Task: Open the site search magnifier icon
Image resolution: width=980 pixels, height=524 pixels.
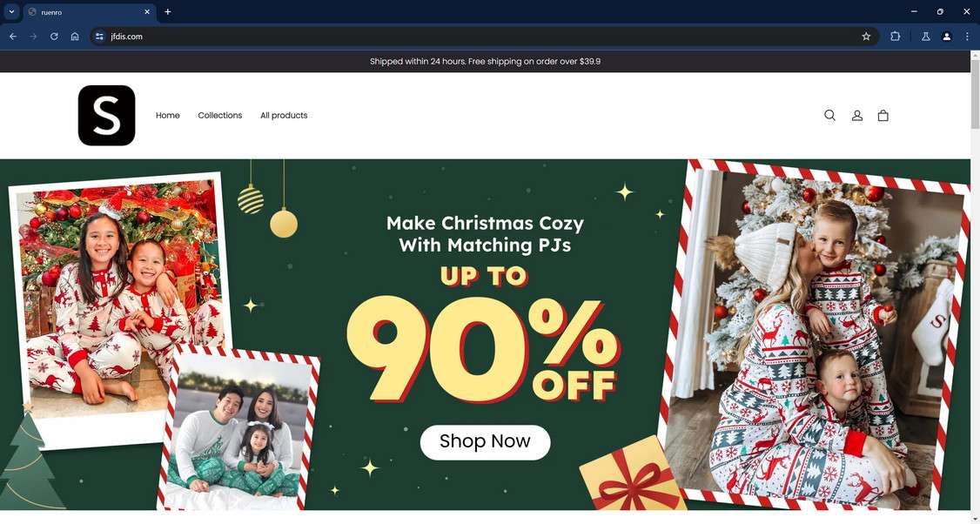Action: 829,115
